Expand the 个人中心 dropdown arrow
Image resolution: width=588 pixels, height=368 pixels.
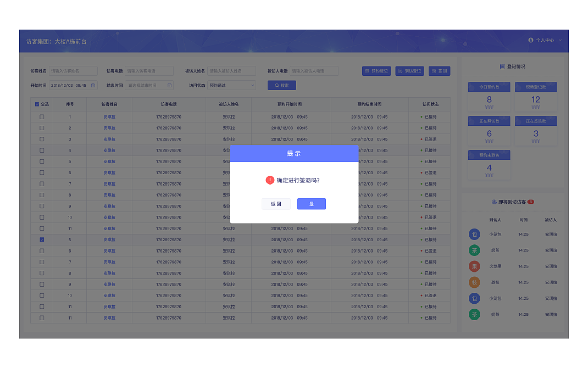pos(561,40)
